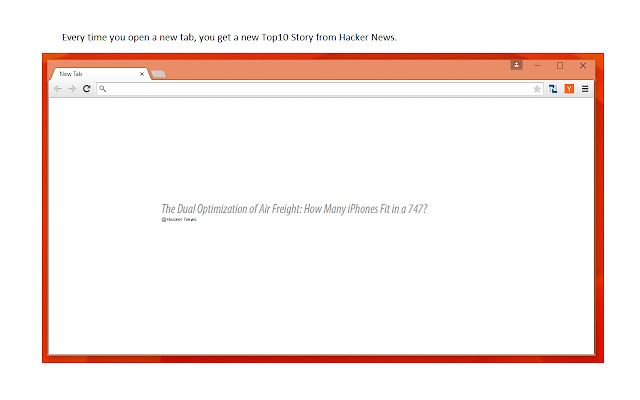Image resolution: width=640 pixels, height=400 pixels.
Task: Open the Chrome hamburger menu
Action: click(x=585, y=89)
